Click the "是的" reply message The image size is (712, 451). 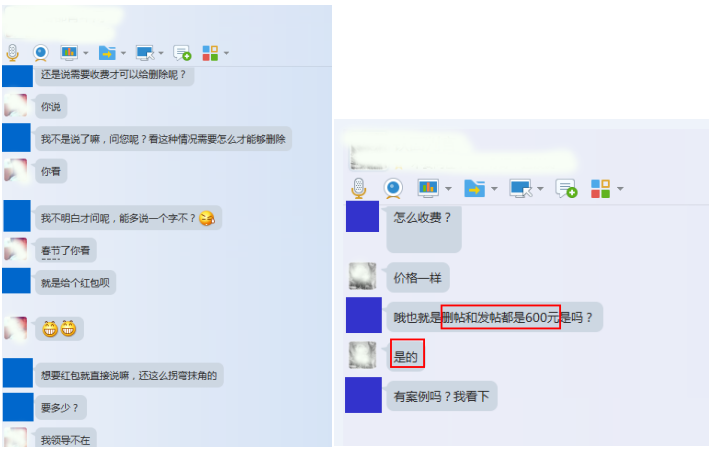(407, 356)
